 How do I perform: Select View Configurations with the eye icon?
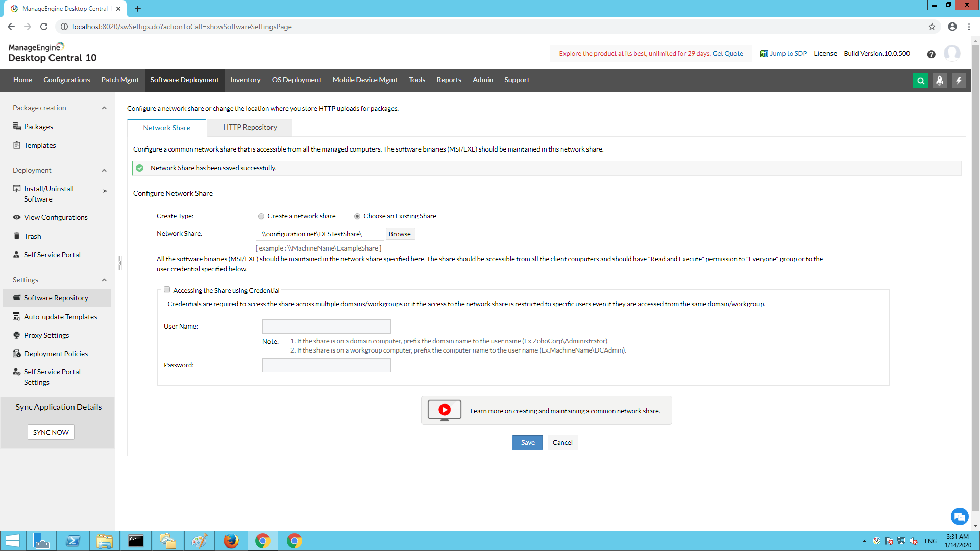coord(56,217)
